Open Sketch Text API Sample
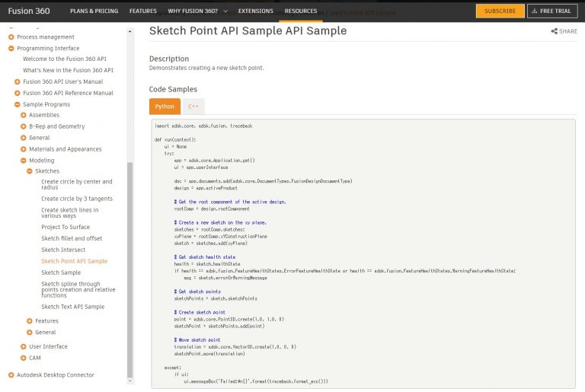 pyautogui.click(x=73, y=307)
